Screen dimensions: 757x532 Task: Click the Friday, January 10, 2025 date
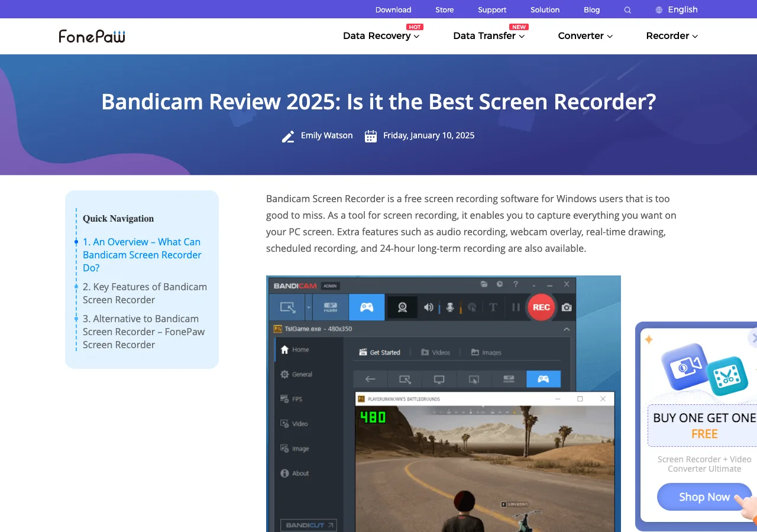(x=429, y=135)
